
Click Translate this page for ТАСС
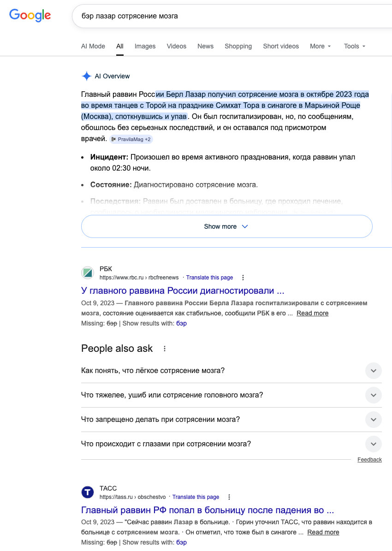click(x=196, y=497)
